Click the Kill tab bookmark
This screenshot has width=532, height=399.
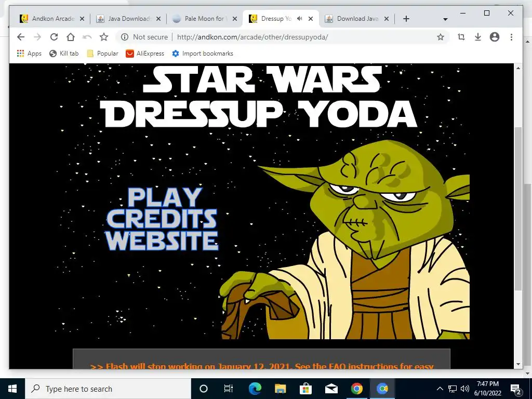click(64, 54)
